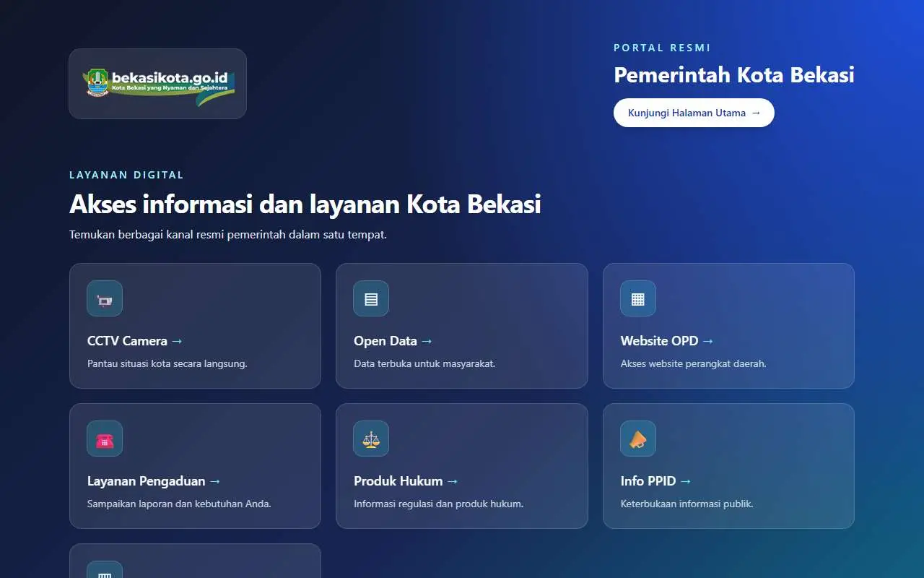Click the CCTV camera icon
The height and width of the screenshot is (578, 924).
click(105, 298)
